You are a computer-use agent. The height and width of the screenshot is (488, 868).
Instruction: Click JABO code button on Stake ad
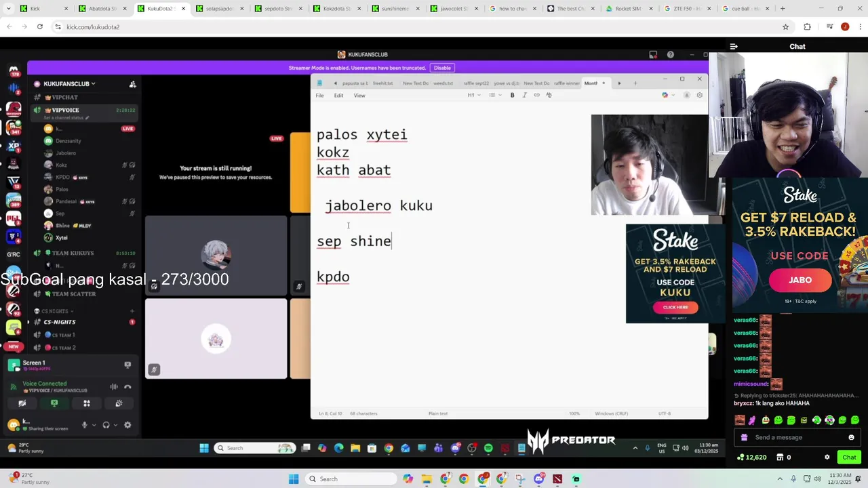800,280
